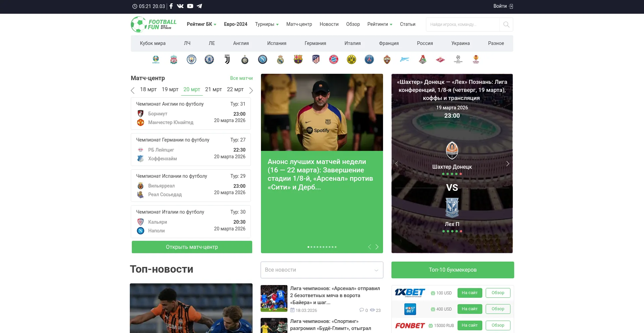644x333 pixels.
Task: Open the Real Madrid crest
Action: [280, 60]
